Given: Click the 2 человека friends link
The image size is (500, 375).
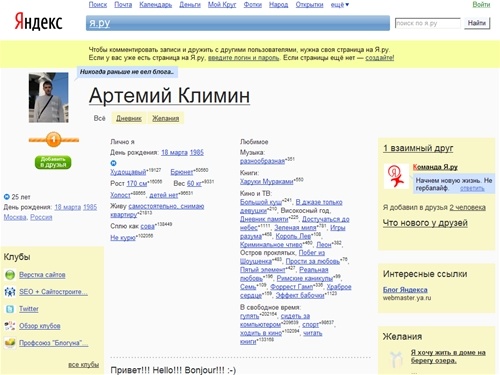Looking at the screenshot, I should click(x=467, y=208).
